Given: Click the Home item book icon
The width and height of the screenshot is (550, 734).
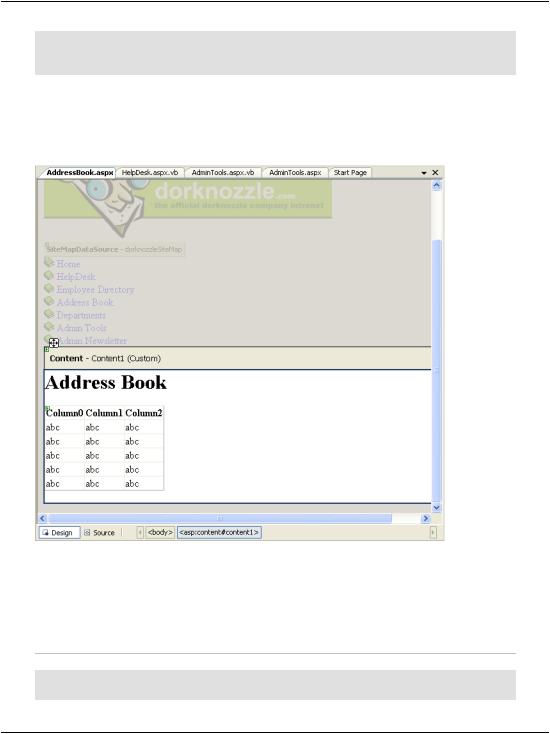Looking at the screenshot, I should (x=49, y=262).
